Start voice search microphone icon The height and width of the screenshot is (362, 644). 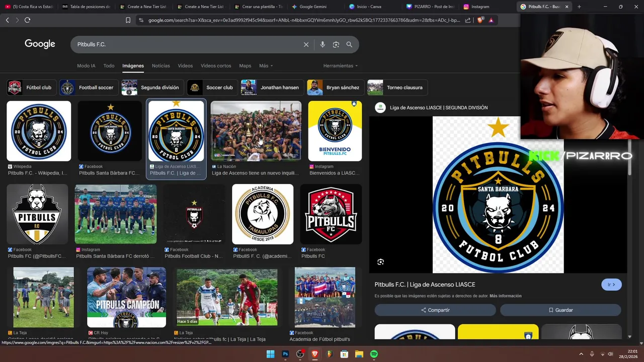click(x=323, y=45)
